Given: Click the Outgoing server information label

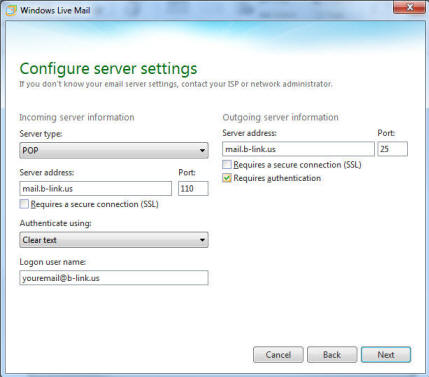Looking at the screenshot, I should coord(280,117).
